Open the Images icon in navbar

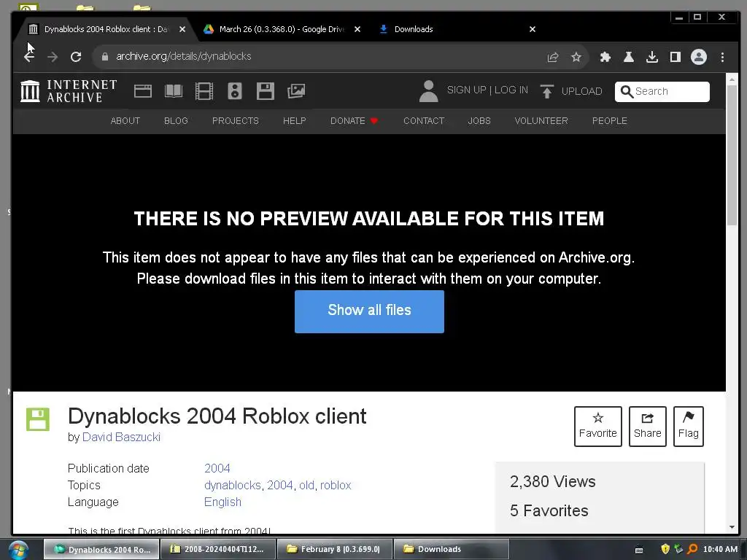pyautogui.click(x=296, y=91)
